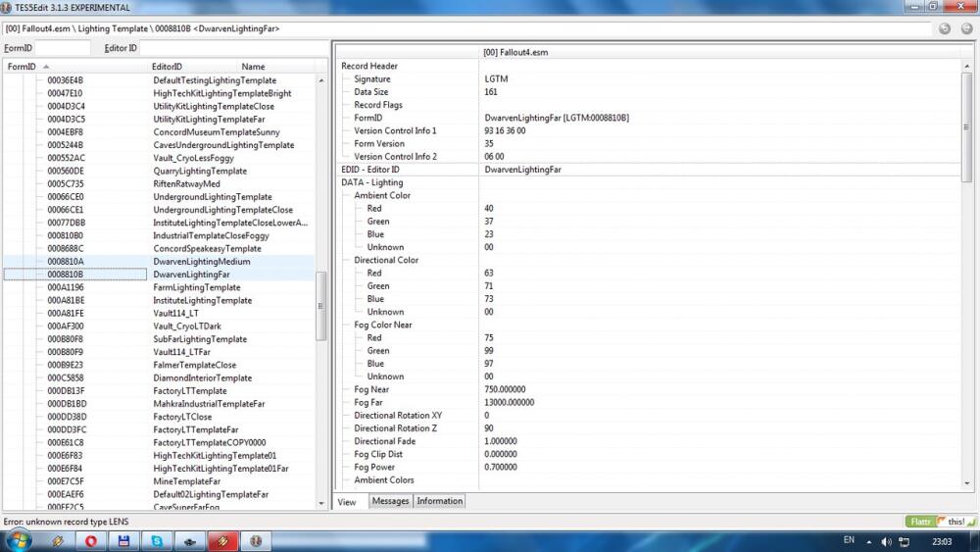The height and width of the screenshot is (552, 980).
Task: Show hidden system tray icons arrow
Action: pos(868,541)
